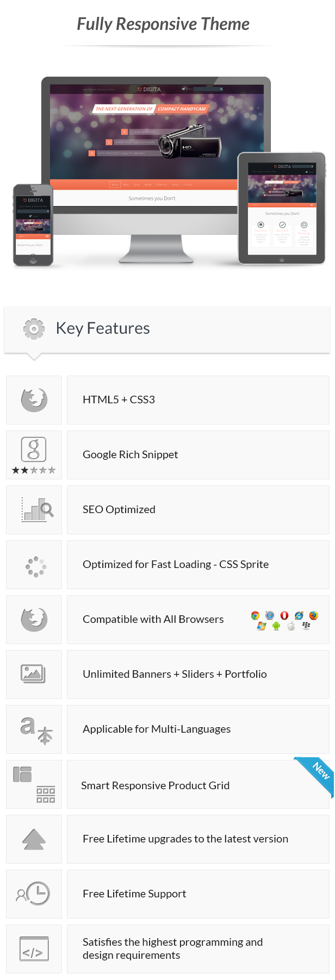Click the Fully Responsive Theme heading
This screenshot has height=980, width=335.
[163, 24]
